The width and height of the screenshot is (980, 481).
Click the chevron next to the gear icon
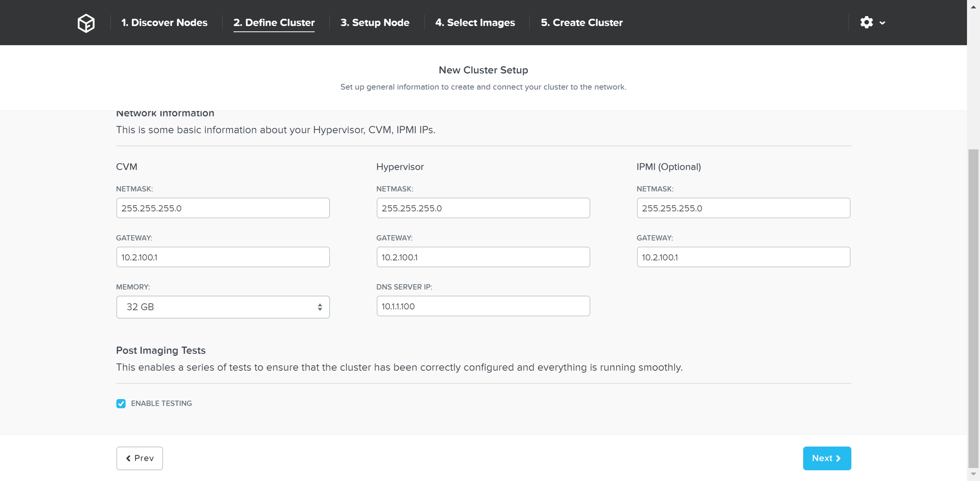pos(882,23)
